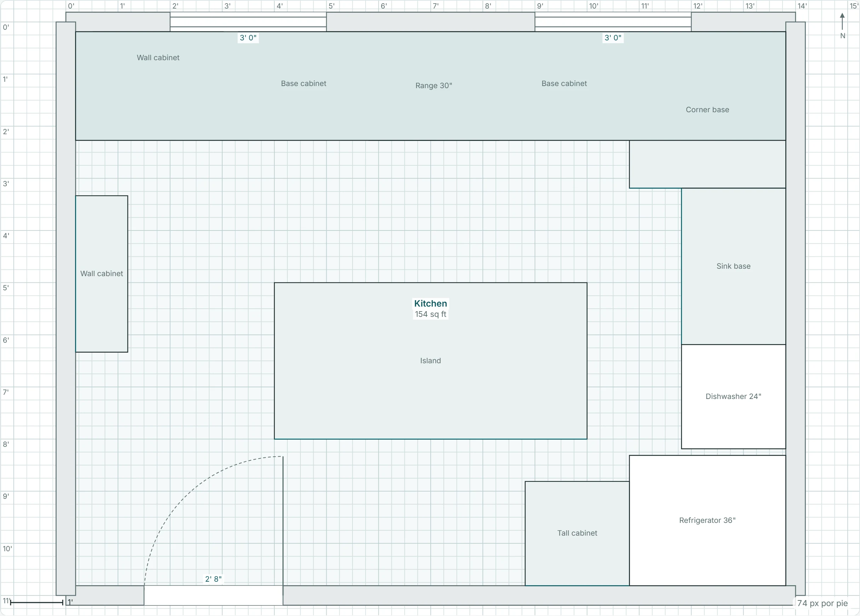This screenshot has height=616, width=860.
Task: Click the 3' 0" dimension under the right window
Action: (613, 38)
